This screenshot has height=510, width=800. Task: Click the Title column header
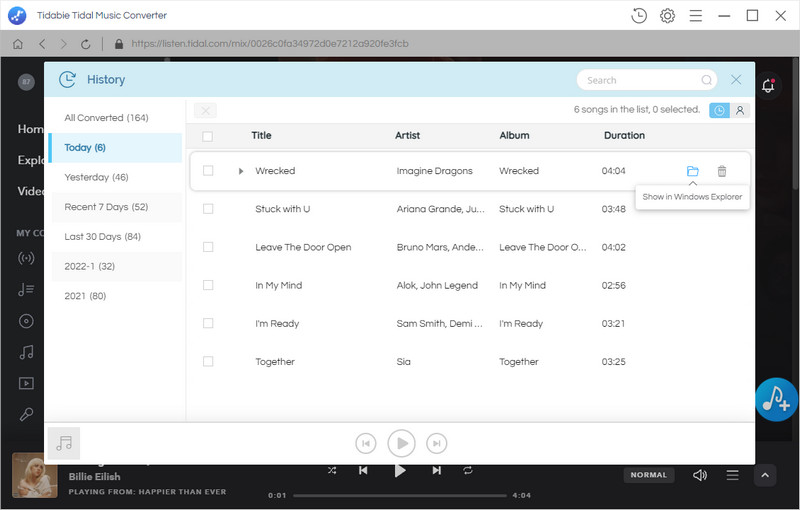[x=261, y=136]
